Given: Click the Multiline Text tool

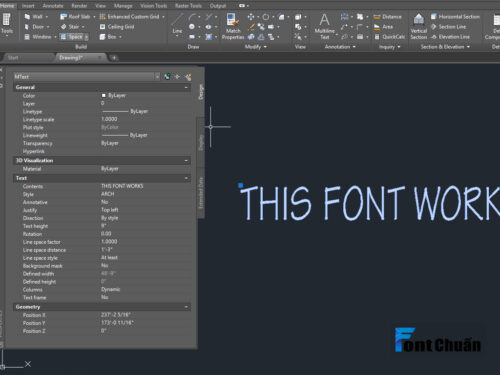Looking at the screenshot, I should point(325,27).
